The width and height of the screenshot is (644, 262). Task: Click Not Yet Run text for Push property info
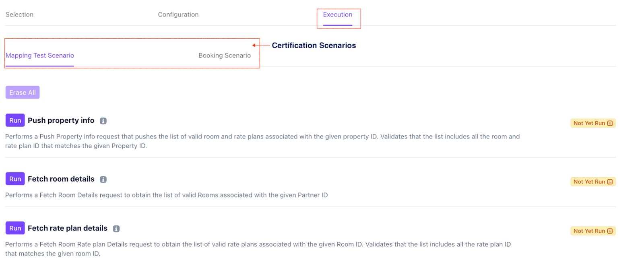(589, 123)
